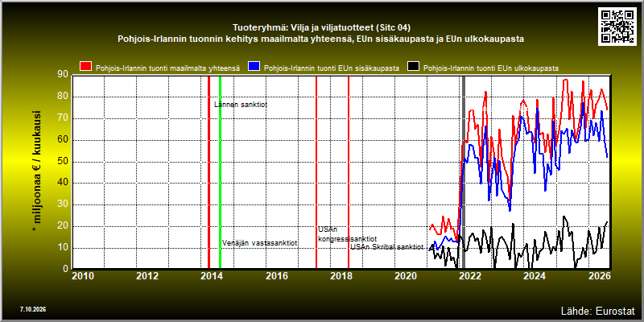Click the y-axis title 'miljoonaa € / kuukausi'
Image resolution: width=644 pixels, height=322 pixels.
point(37,172)
